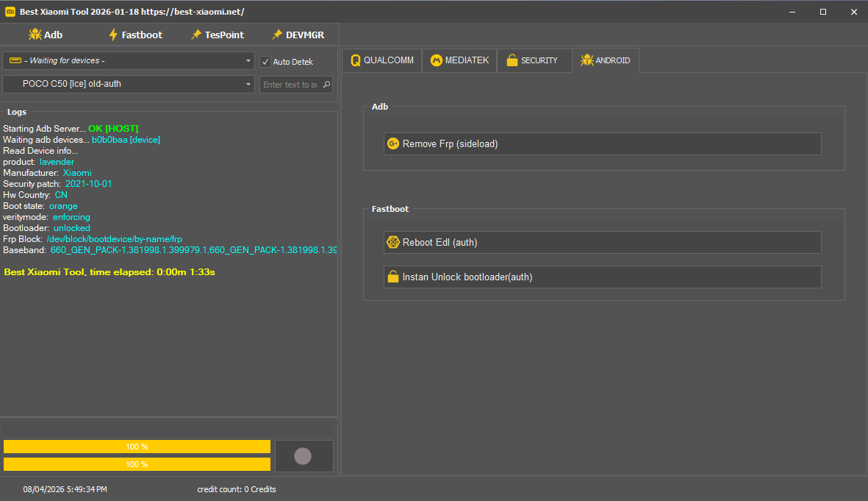Viewport: 868px width, 501px height.
Task: Click the DEVMGR pin icon
Action: coord(277,35)
